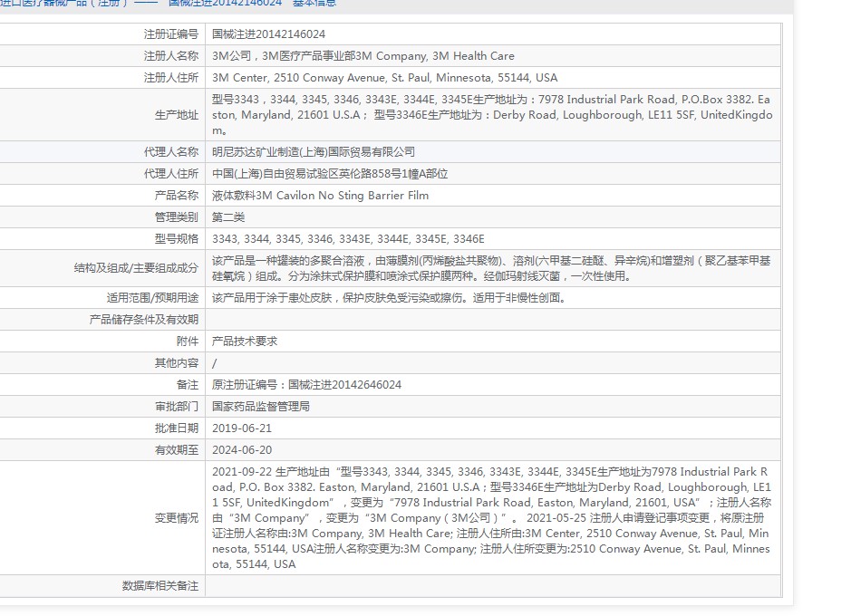
Task: Select the intended use text 该产品用于涂于患处皮肤
Action: point(389,298)
